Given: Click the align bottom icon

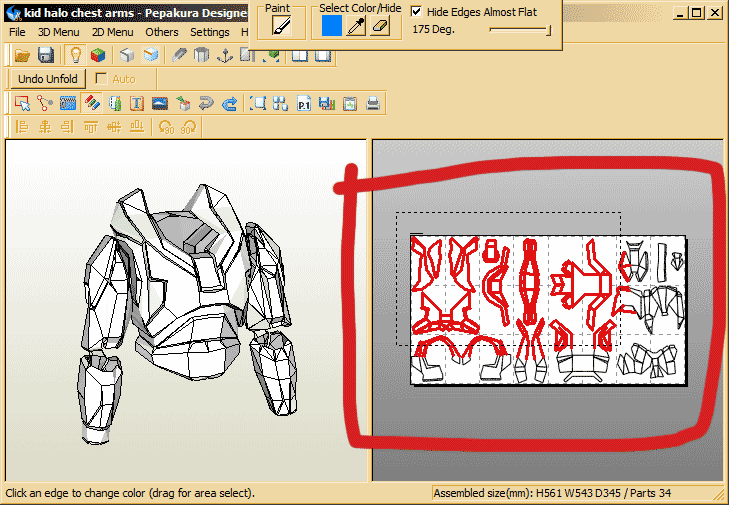Looking at the screenshot, I should [x=137, y=126].
